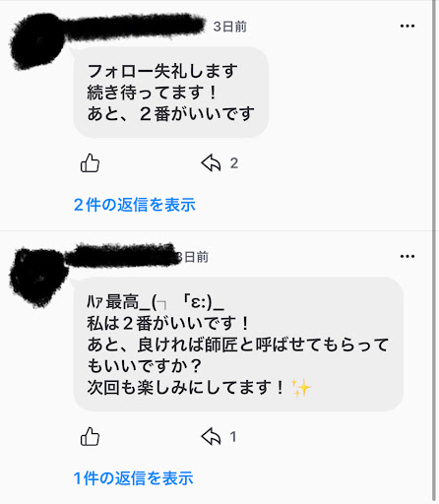Click the second commenter's blacked-out avatar
The height and width of the screenshot is (504, 439).
coord(38,278)
